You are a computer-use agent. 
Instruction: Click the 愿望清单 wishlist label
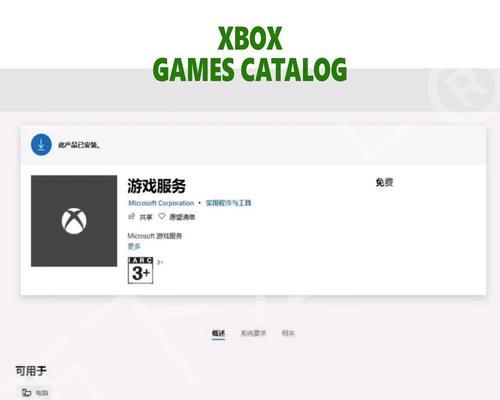(x=182, y=217)
